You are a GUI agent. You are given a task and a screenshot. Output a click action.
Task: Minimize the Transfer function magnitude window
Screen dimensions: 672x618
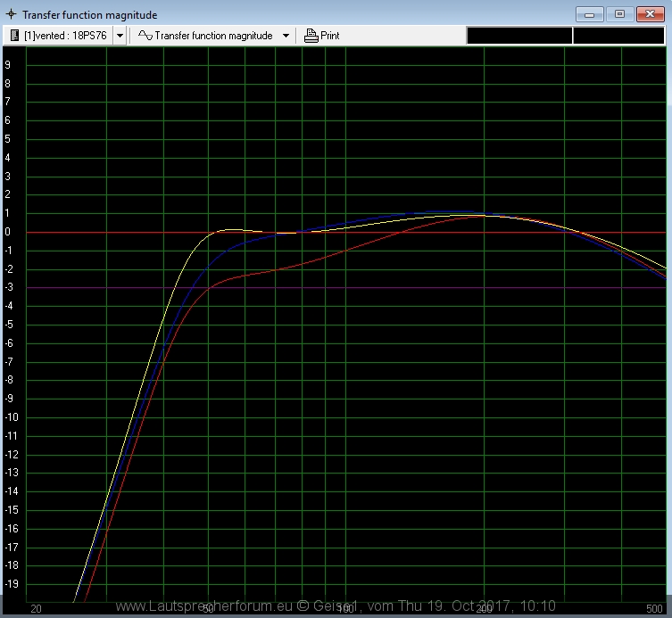click(589, 14)
